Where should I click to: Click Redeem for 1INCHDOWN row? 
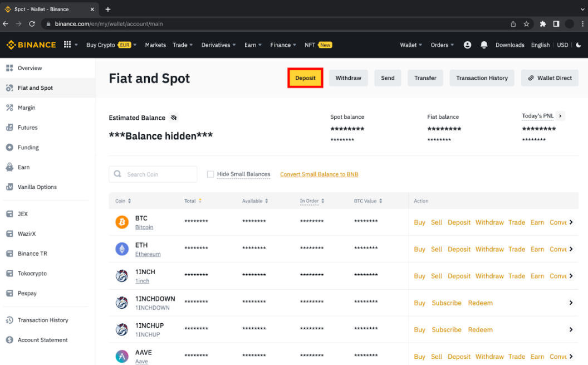481,303
